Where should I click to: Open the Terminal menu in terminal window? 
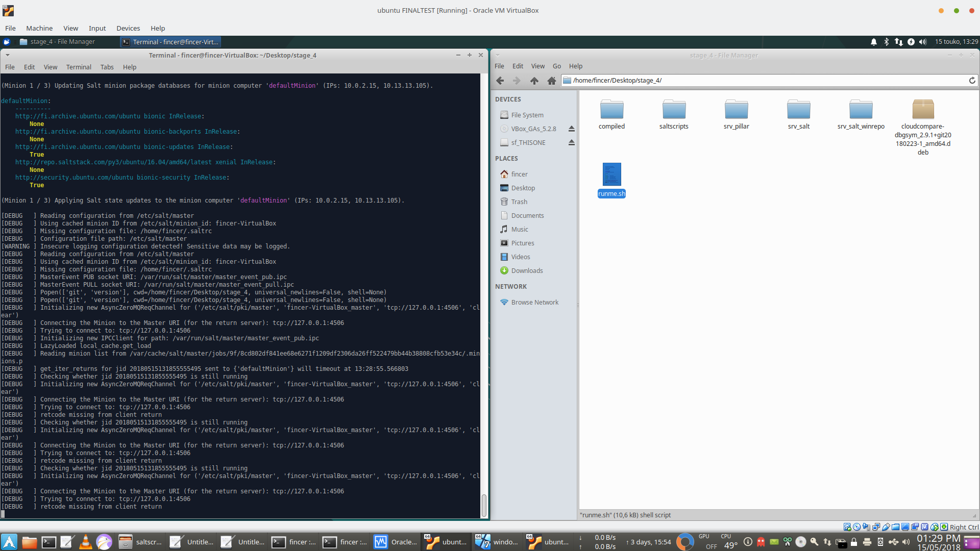coord(79,67)
